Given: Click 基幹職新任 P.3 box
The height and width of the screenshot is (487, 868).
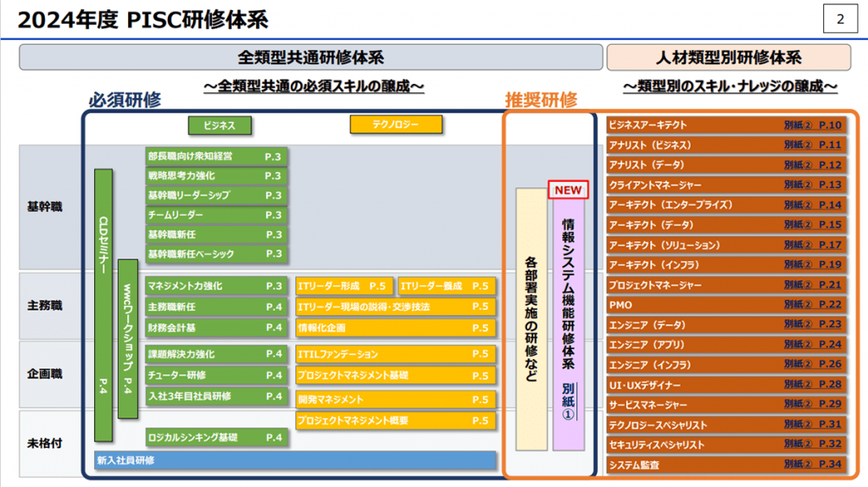Looking at the screenshot, I should click(216, 235).
